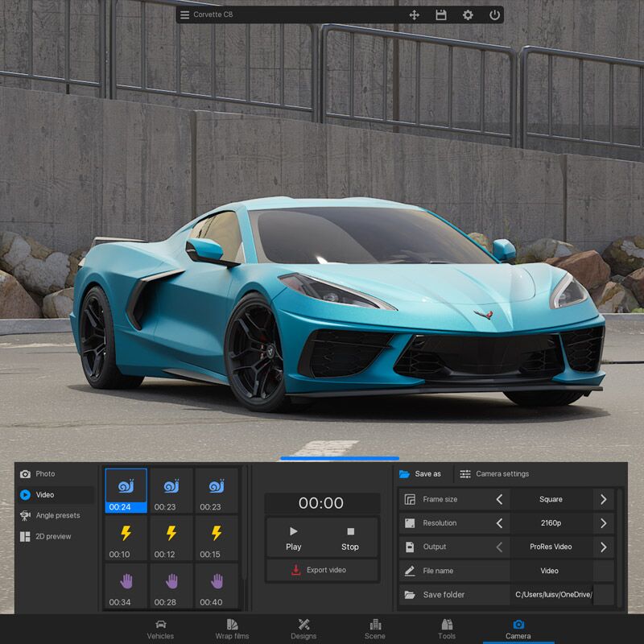
Task: Cycle Output format beyond ProRes Video
Action: [603, 547]
